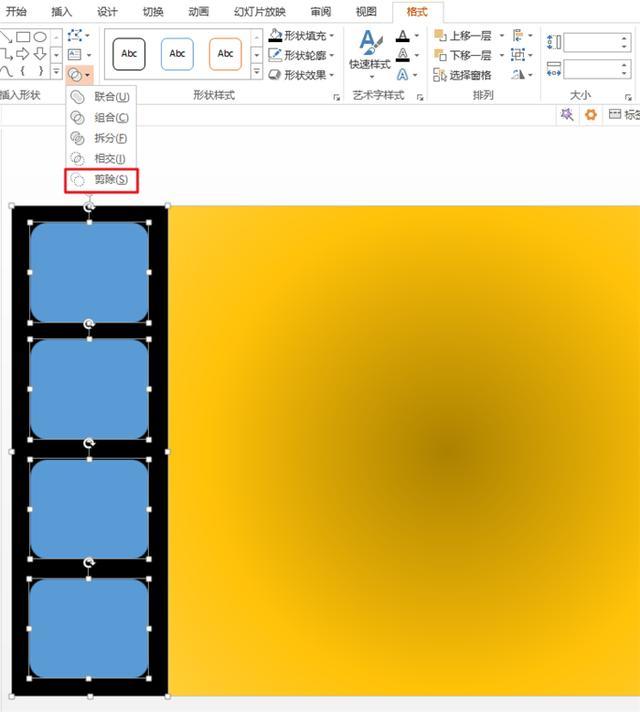
Task: Open the 形状轮廓 dropdown arrow
Action: point(332,55)
